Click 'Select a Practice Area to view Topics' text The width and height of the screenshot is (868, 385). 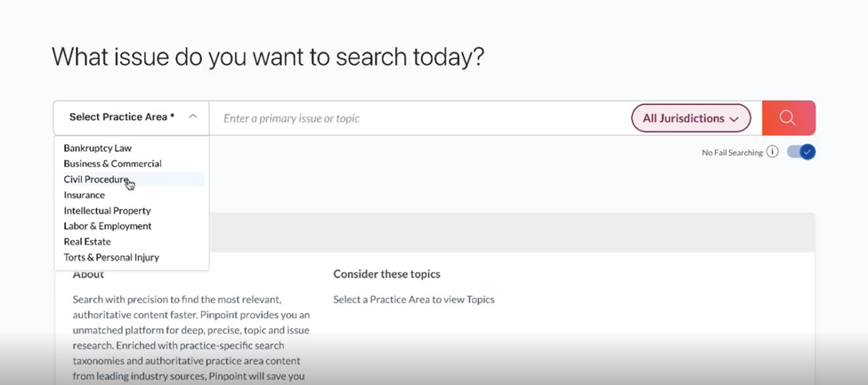point(413,300)
